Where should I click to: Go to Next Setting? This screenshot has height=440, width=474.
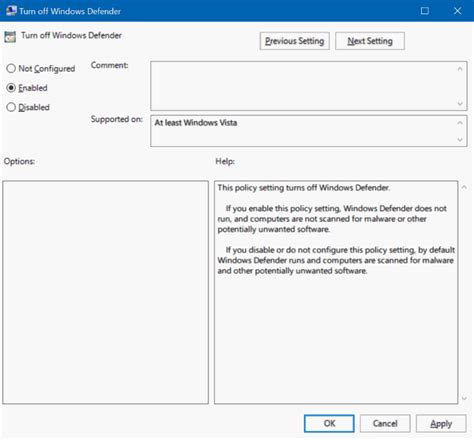[370, 41]
